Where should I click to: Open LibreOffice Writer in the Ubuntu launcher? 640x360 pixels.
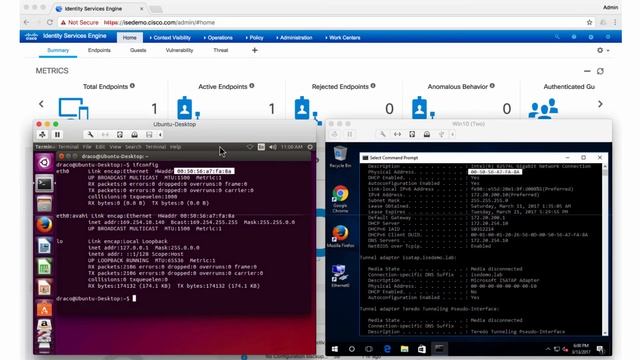coord(44,246)
